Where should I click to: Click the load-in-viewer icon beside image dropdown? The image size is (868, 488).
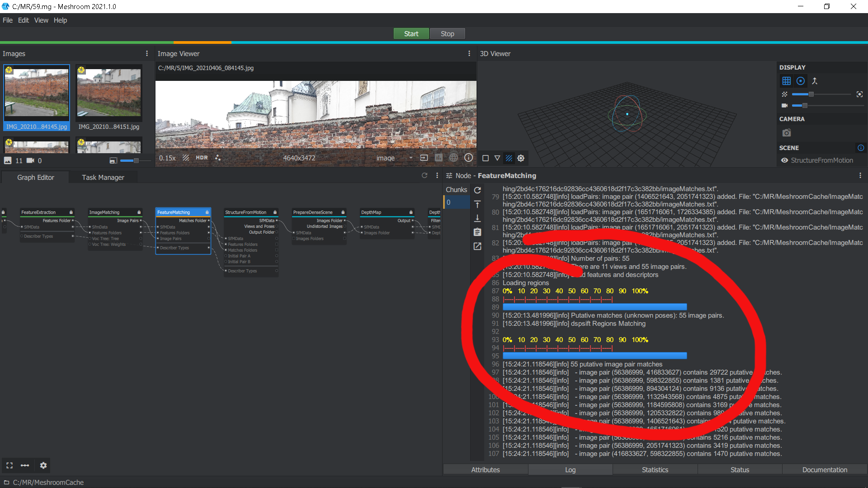click(x=424, y=158)
